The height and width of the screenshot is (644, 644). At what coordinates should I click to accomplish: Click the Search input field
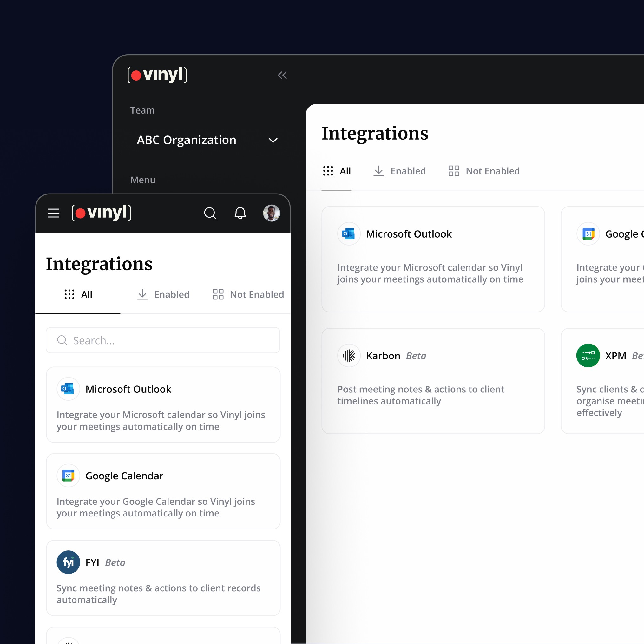pos(163,340)
